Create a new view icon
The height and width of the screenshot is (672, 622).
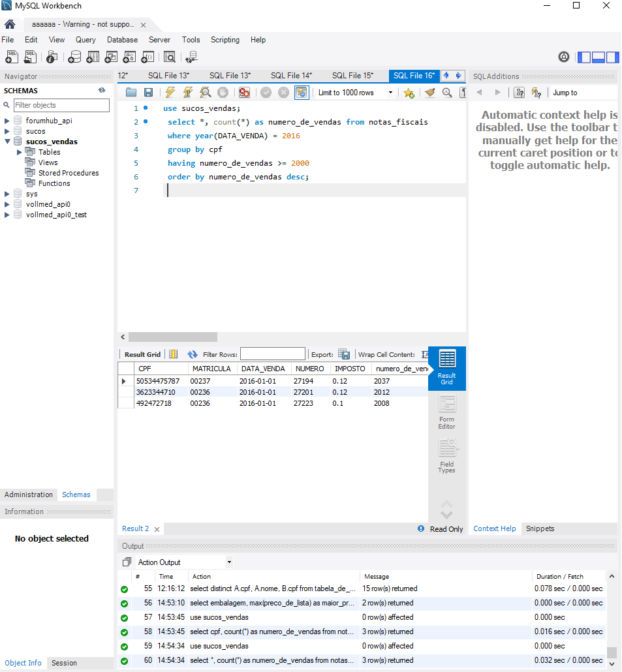click(x=111, y=57)
